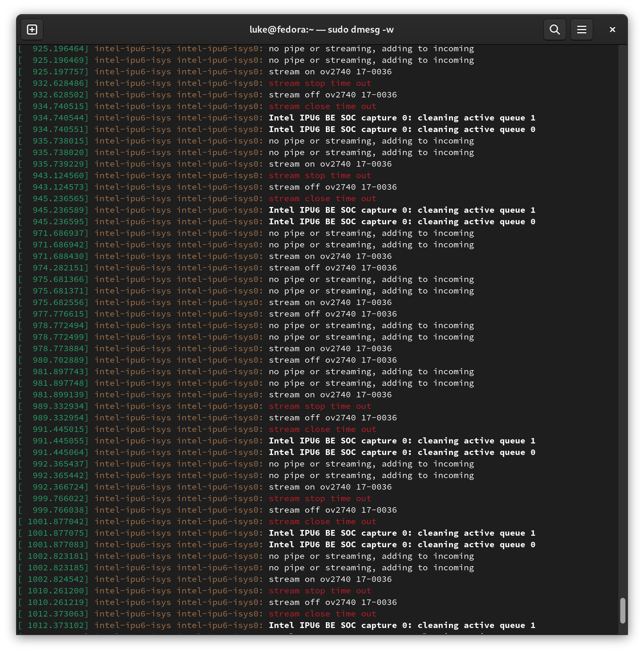Click the title "luke@fedora:~ — sudo dmesg -w"
Screen dimensions: 644x653
[322, 29]
